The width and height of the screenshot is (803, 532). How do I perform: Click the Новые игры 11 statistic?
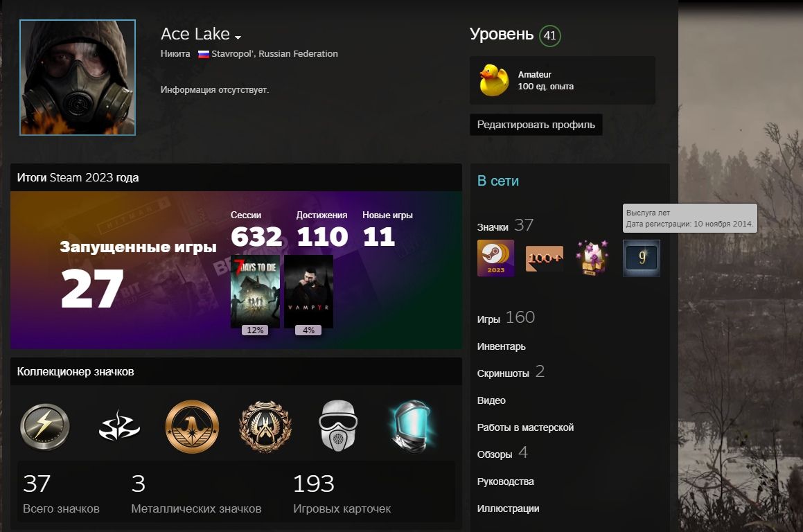[388, 230]
